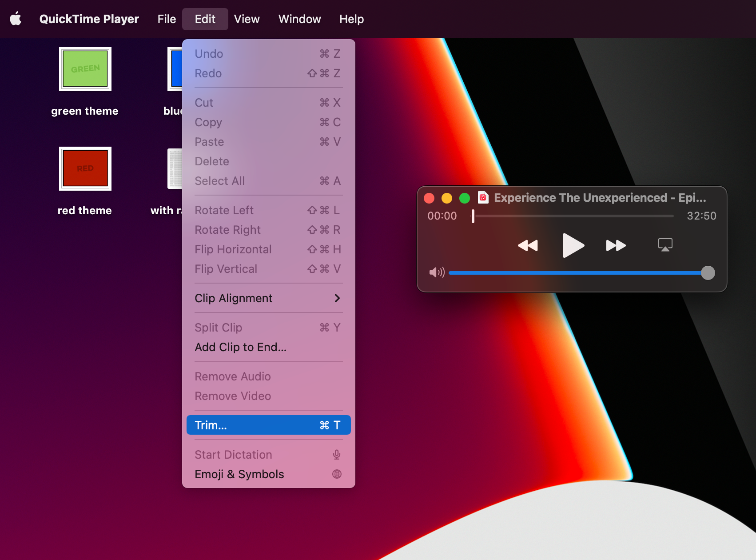Play the audio in QuickTime player
756x560 pixels.
[x=573, y=245]
